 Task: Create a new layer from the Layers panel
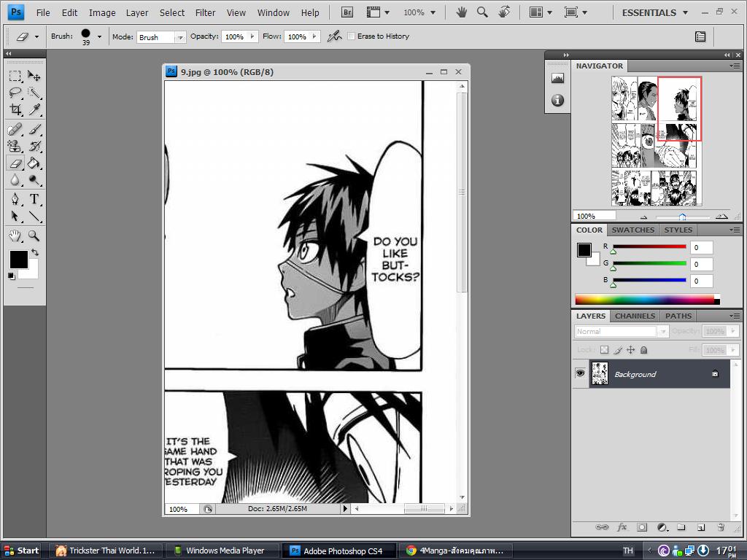pos(701,527)
